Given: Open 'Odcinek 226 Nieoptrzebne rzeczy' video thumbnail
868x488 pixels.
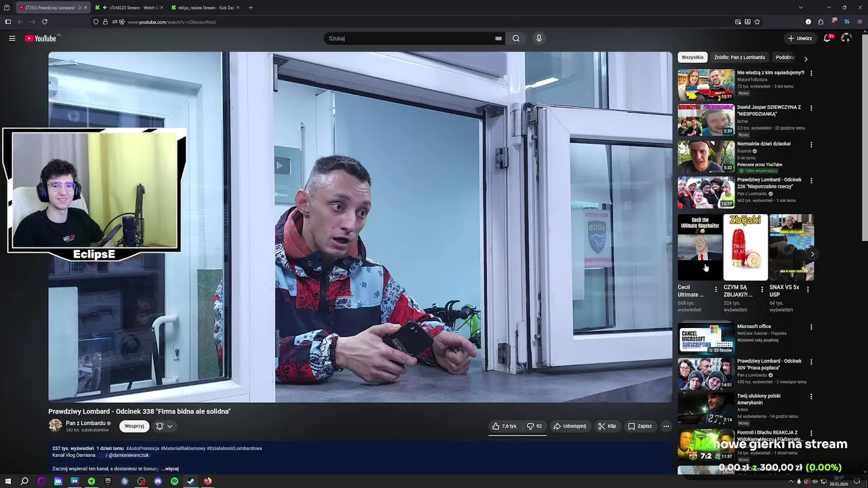Looking at the screenshot, I should click(x=706, y=192).
